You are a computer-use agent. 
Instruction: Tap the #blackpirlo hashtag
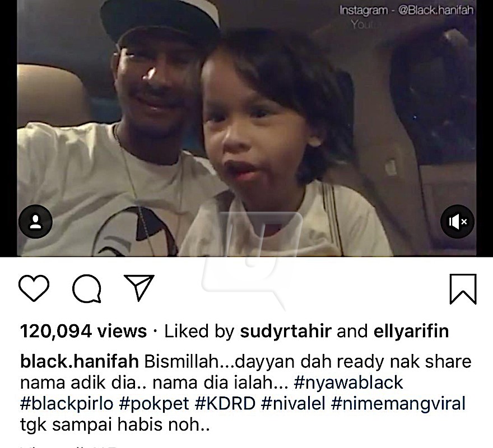click(x=67, y=403)
